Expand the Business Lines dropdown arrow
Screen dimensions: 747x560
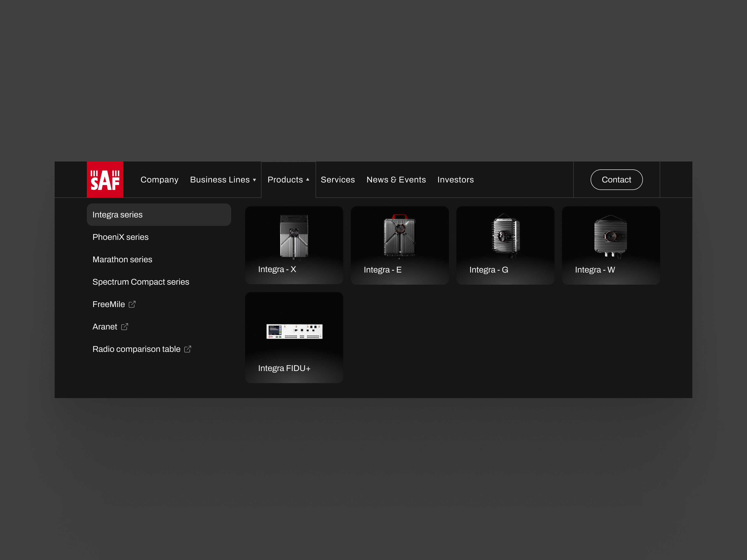point(254,180)
